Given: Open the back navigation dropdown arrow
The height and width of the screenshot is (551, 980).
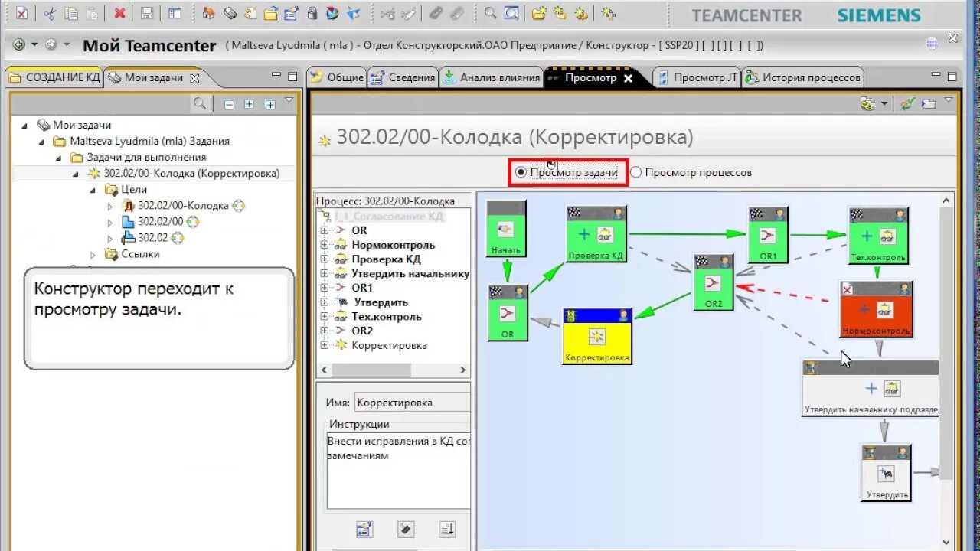Looking at the screenshot, I should pyautogui.click(x=34, y=44).
